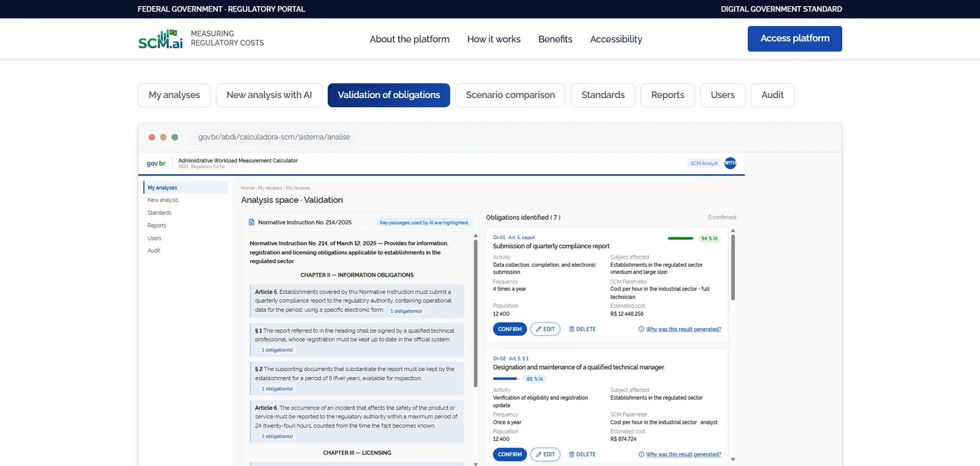Expand the 1 obligation(s) tag under §2
This screenshot has width=980, height=466.
coord(277,389)
